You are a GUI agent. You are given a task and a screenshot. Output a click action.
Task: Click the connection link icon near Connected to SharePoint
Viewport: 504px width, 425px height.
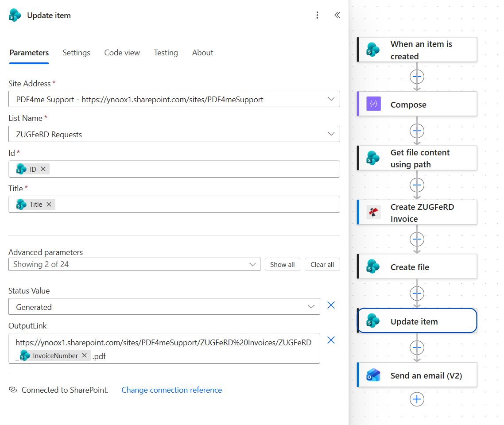tap(13, 390)
